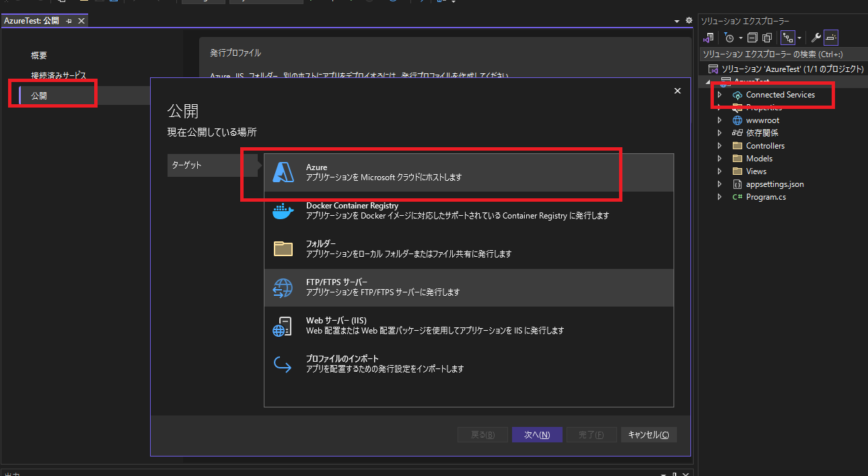
Task: Click the 依存関係 dependencies icon
Action: pos(737,133)
